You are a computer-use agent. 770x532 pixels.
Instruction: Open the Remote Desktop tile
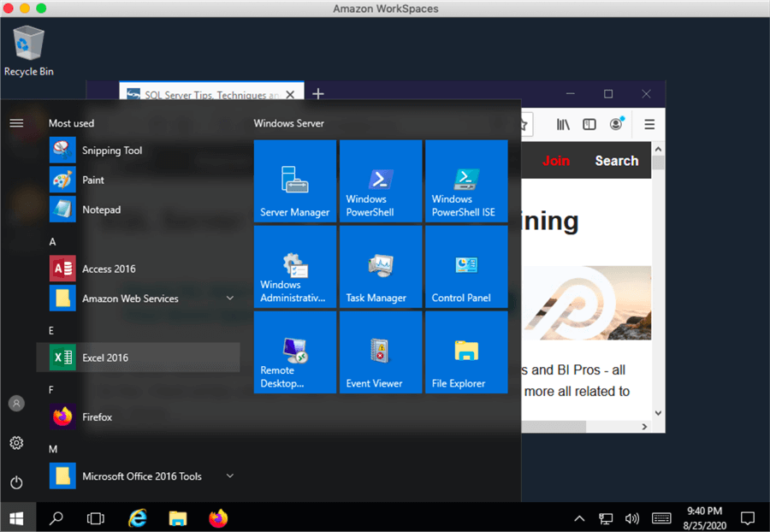(295, 352)
